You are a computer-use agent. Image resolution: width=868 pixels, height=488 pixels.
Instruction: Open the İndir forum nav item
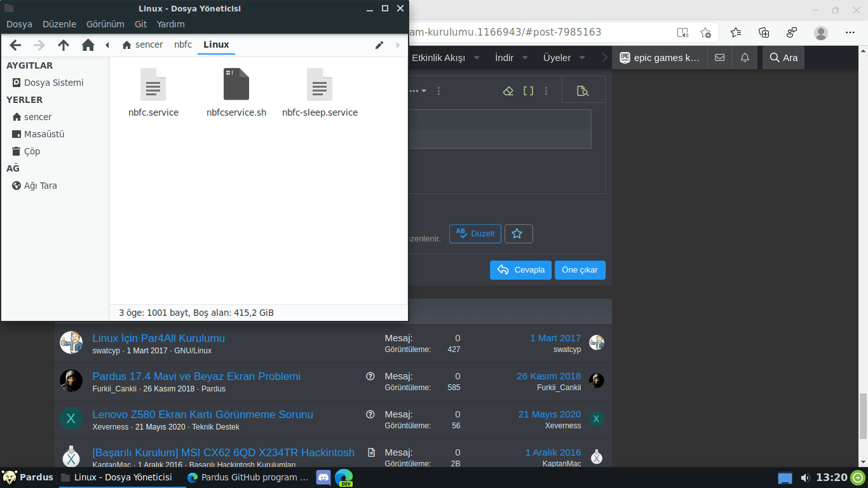pyautogui.click(x=504, y=58)
